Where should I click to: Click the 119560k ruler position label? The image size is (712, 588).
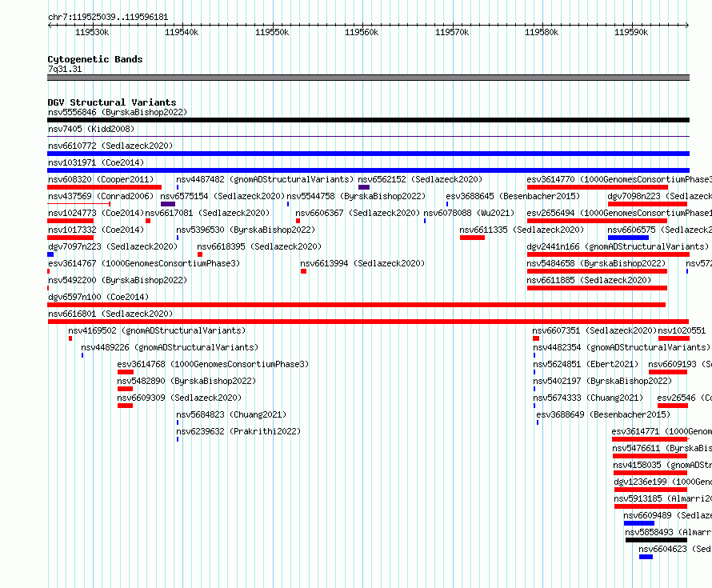362,32
